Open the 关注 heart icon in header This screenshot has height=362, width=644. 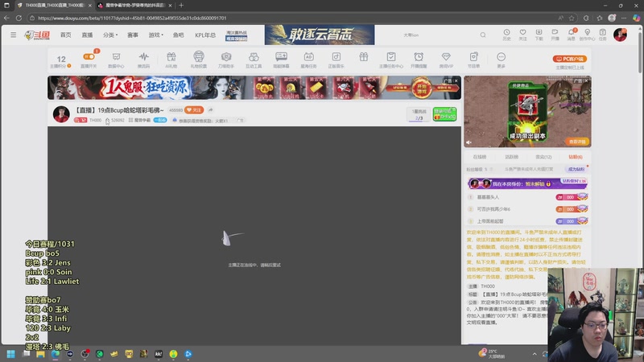[522, 35]
